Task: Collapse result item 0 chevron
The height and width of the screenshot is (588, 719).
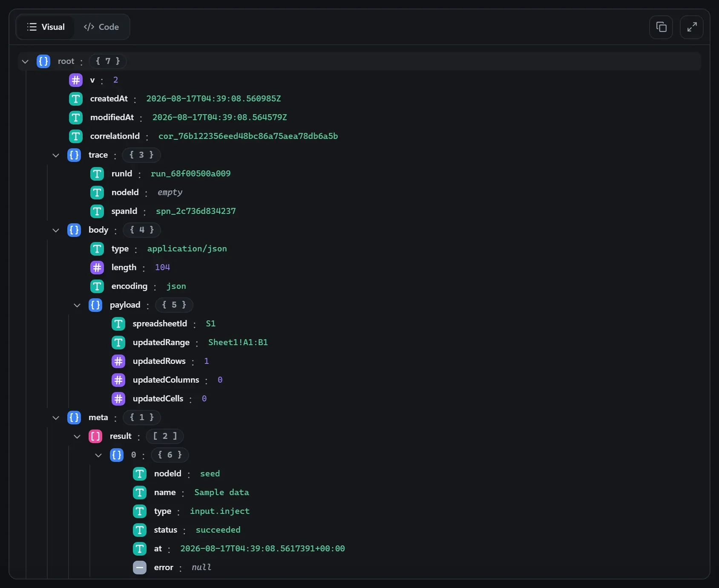Action: point(98,455)
